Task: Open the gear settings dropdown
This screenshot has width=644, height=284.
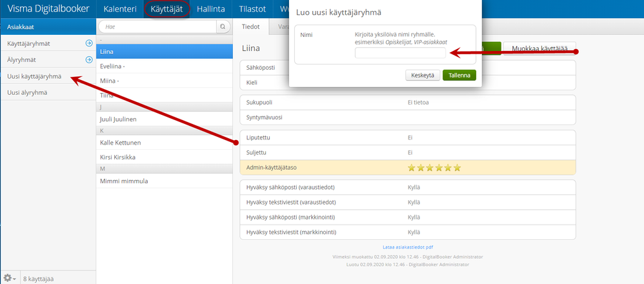Action: click(x=10, y=278)
